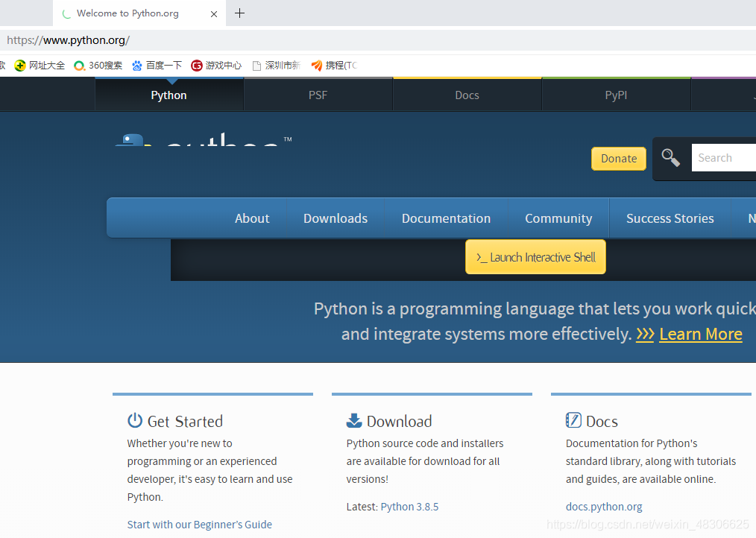This screenshot has height=538, width=756.
Task: Open the 携程 bookmark
Action: [x=334, y=66]
